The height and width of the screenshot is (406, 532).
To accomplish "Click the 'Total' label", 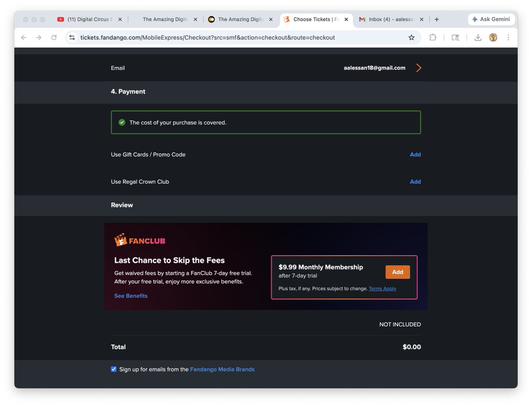I will click(x=118, y=347).
